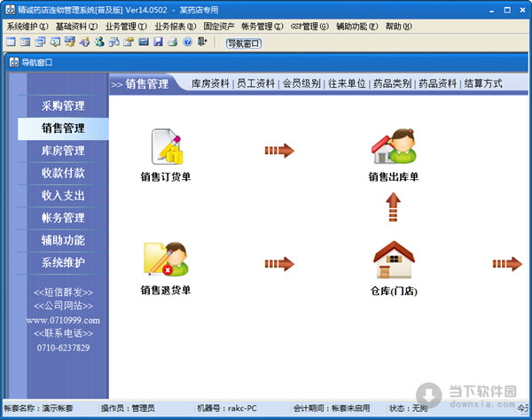The width and height of the screenshot is (532, 420).
Task: Select 系统维护 in the sidebar
Action: 63,262
